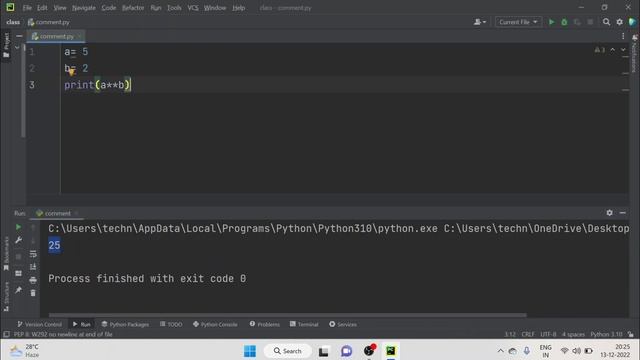Open Run panel options gear
640x360 pixels.
609,213
